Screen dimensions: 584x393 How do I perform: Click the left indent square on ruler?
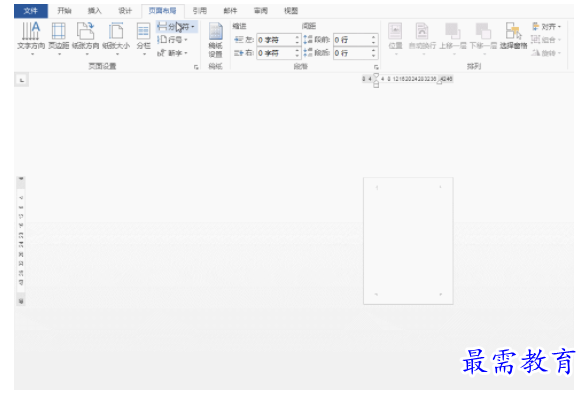point(376,85)
